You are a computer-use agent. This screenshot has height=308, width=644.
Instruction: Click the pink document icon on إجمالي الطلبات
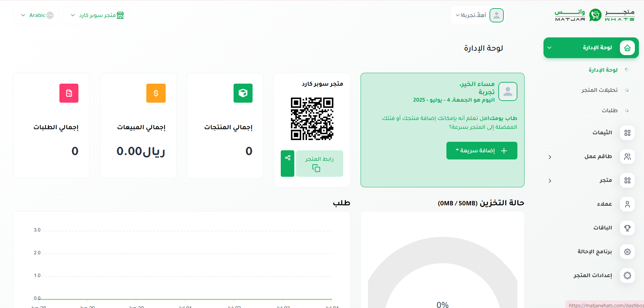(69, 93)
